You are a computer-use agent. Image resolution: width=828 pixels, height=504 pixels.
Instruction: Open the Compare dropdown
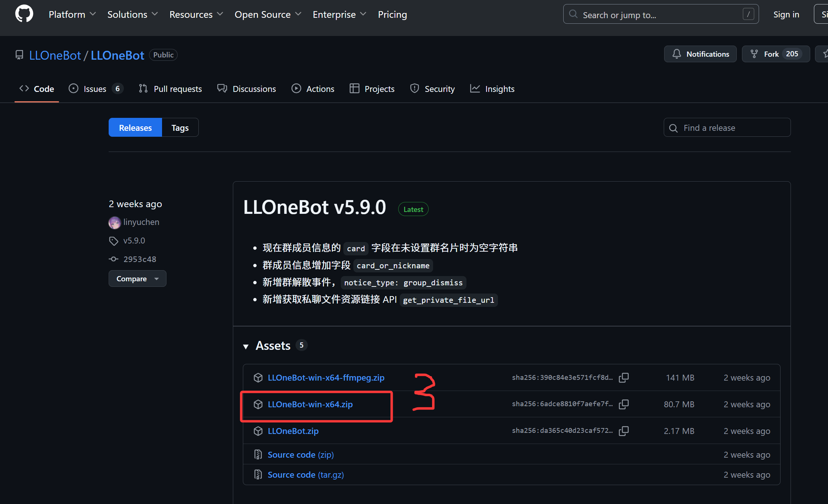(137, 278)
